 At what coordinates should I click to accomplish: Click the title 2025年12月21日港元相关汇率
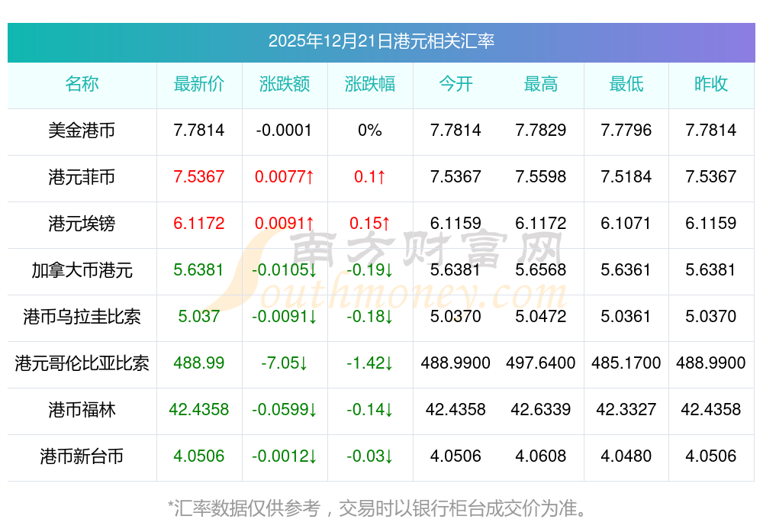tap(381, 41)
